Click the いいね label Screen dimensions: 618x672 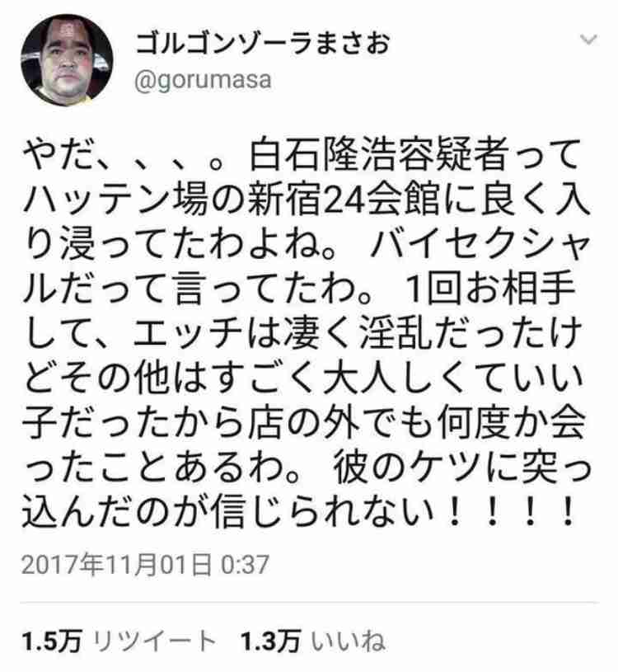(x=348, y=641)
